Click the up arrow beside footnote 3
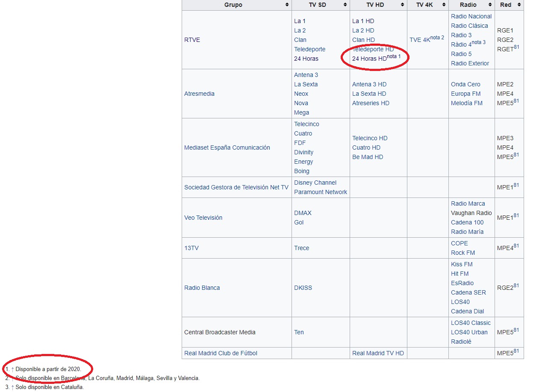The image size is (548, 392). click(x=13, y=388)
